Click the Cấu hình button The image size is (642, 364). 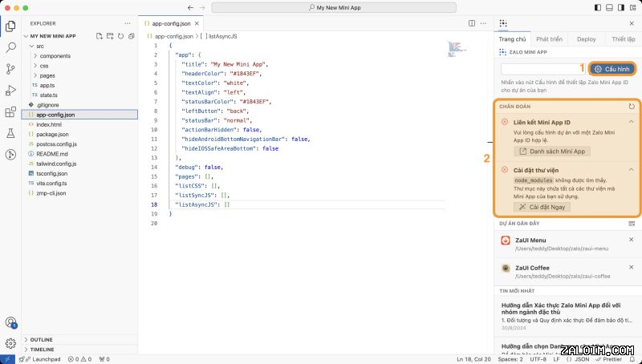(x=613, y=69)
